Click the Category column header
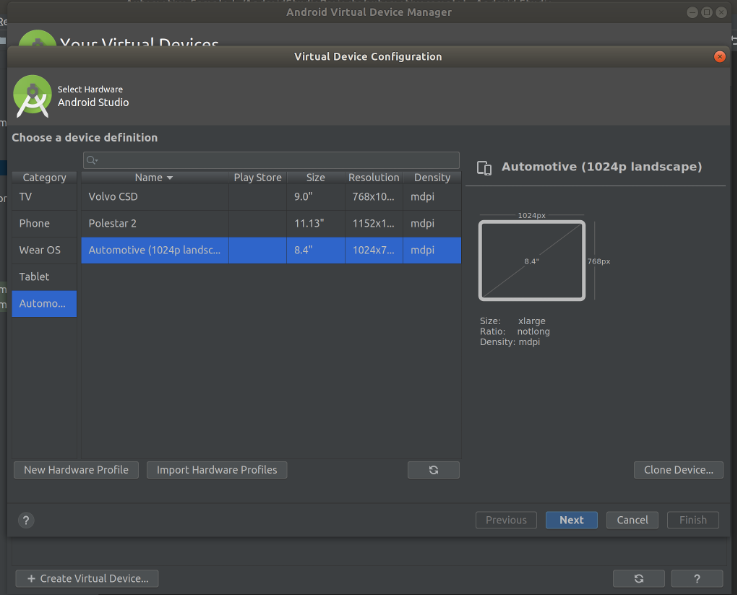 44,178
